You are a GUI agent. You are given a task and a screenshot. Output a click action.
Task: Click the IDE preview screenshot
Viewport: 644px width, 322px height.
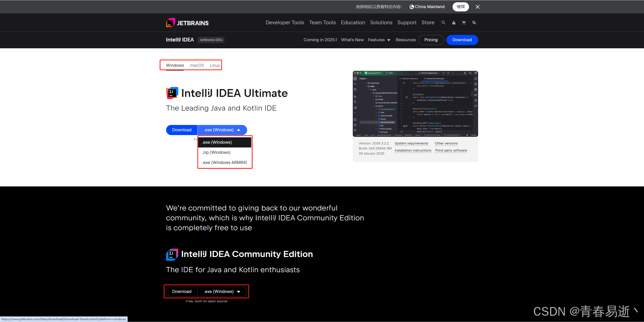point(415,104)
